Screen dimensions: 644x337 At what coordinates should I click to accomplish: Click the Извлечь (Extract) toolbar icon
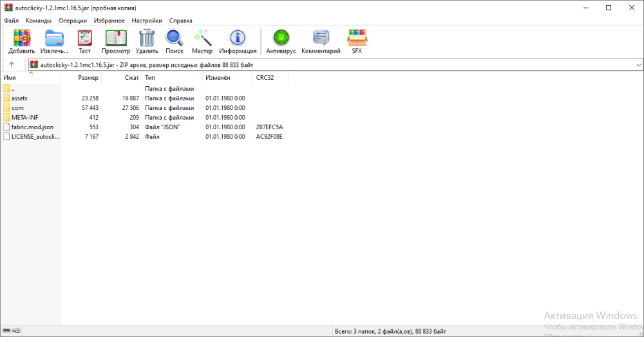point(54,38)
